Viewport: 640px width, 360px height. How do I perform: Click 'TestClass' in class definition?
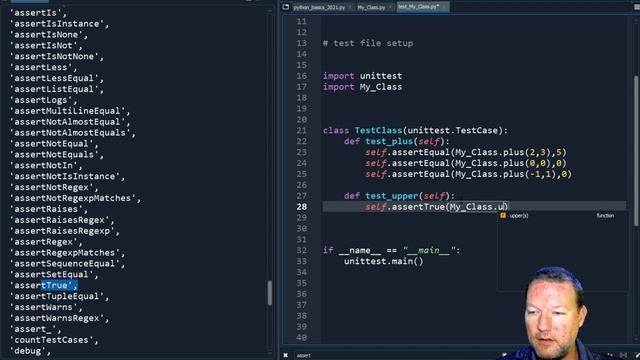378,130
